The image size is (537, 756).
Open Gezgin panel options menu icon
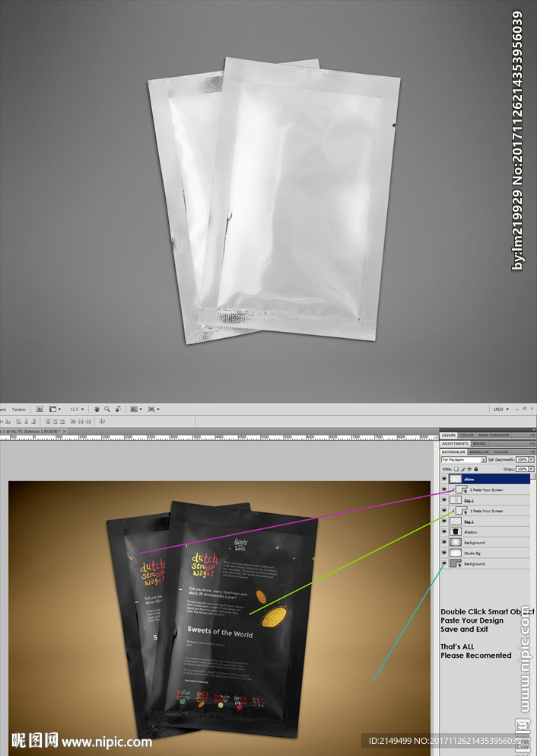point(532,435)
